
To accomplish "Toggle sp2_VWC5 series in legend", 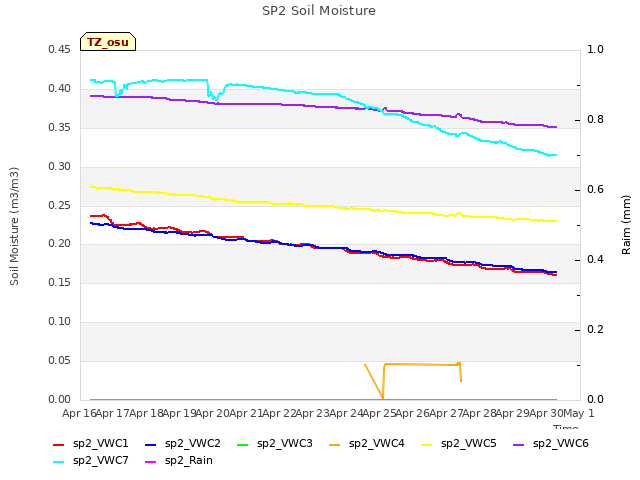I will click(x=458, y=444).
